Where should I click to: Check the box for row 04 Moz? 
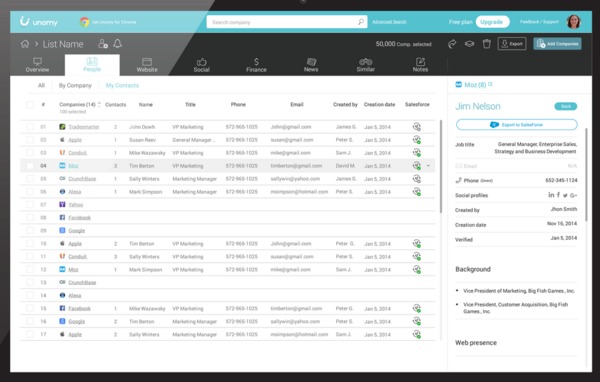coord(30,166)
